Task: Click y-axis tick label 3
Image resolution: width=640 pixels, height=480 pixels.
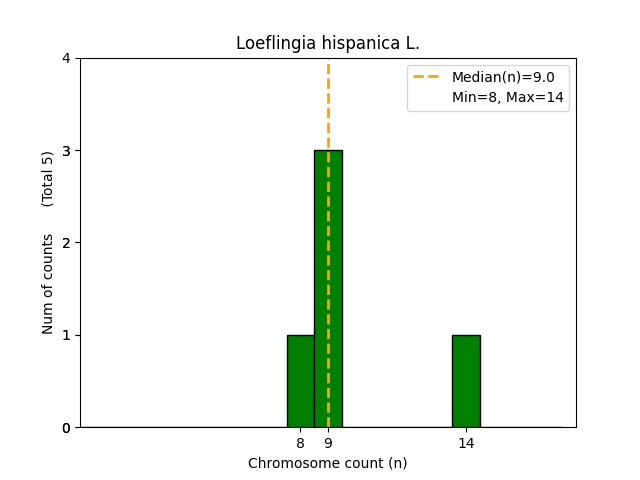Action: pos(66,151)
